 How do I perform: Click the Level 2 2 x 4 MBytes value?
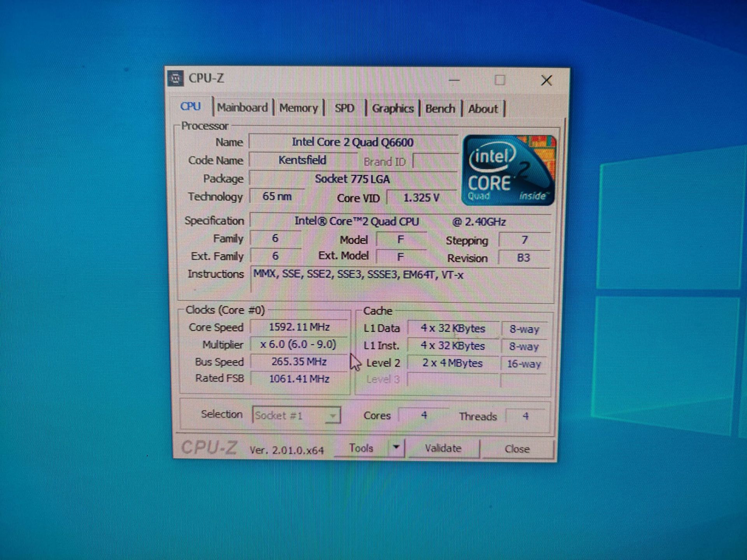coord(453,363)
